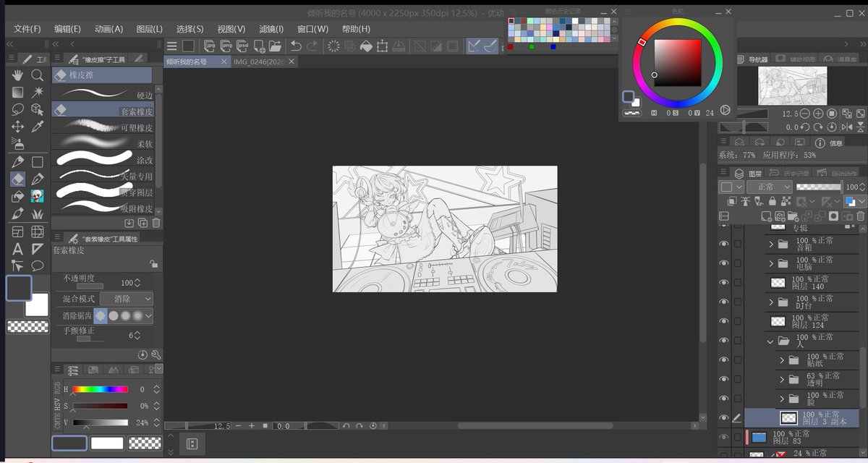Delete sub tool with trash icon
The width and height of the screenshot is (868, 463).
pos(156,223)
